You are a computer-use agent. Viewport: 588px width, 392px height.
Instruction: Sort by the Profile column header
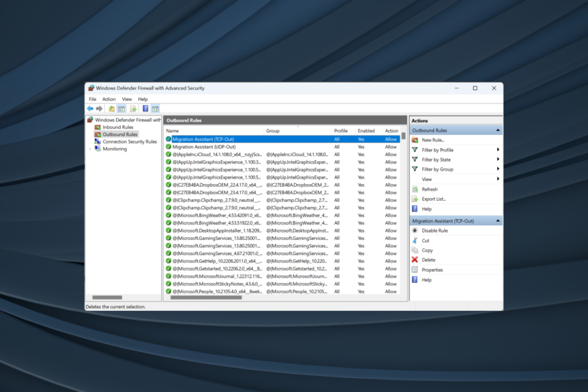coord(344,131)
